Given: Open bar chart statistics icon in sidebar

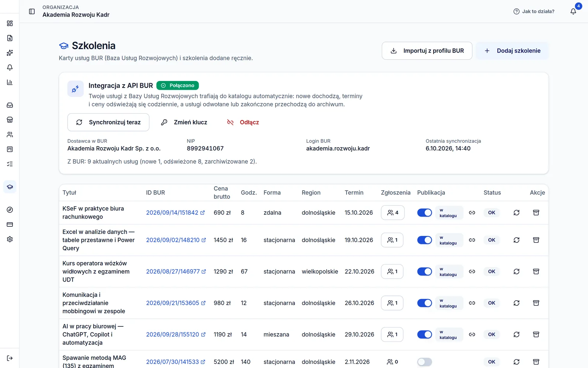Looking at the screenshot, I should pos(10,82).
